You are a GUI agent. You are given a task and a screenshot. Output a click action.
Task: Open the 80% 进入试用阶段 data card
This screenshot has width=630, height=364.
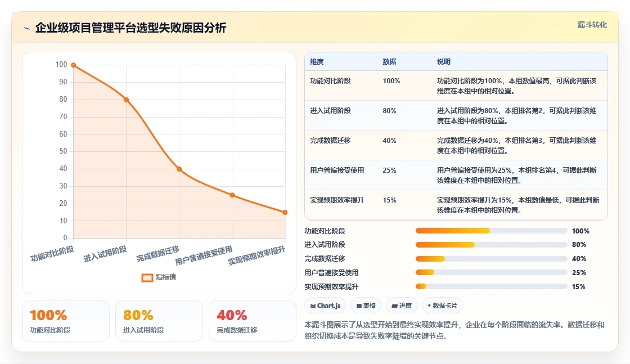(159, 321)
